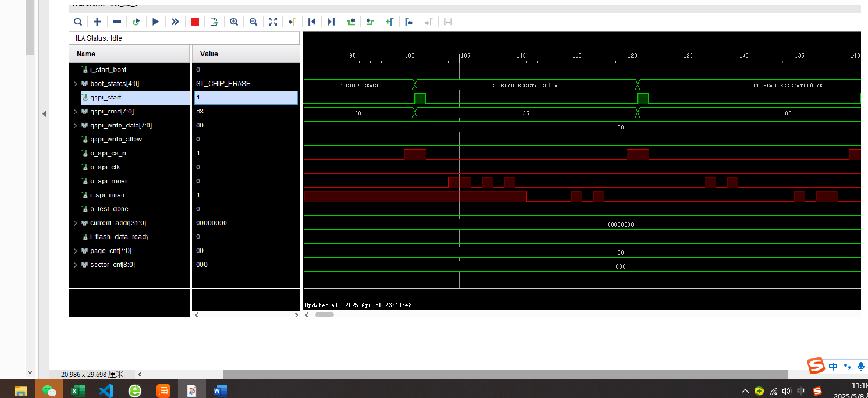Click the ST_READ_REGSTATES1 waveform segment
Image resolution: width=868 pixels, height=398 pixels.
click(526, 86)
